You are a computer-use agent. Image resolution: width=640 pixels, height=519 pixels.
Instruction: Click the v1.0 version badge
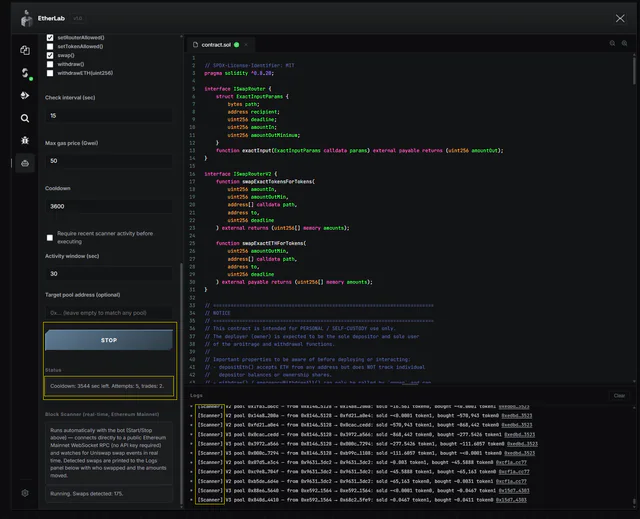coord(78,18)
